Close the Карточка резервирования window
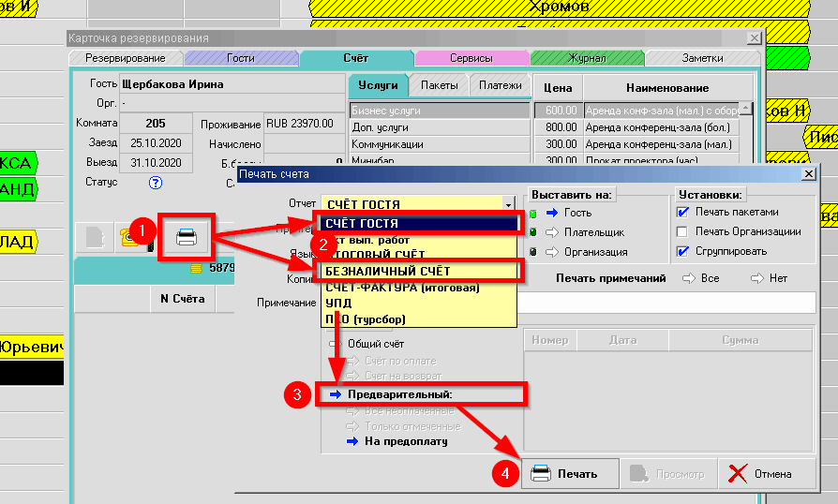This screenshot has width=838, height=504. (754, 38)
